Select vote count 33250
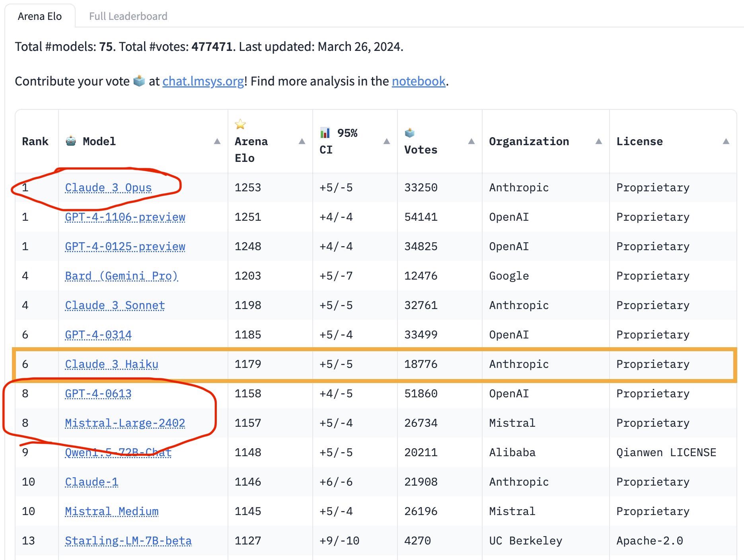744x560 pixels. click(421, 188)
